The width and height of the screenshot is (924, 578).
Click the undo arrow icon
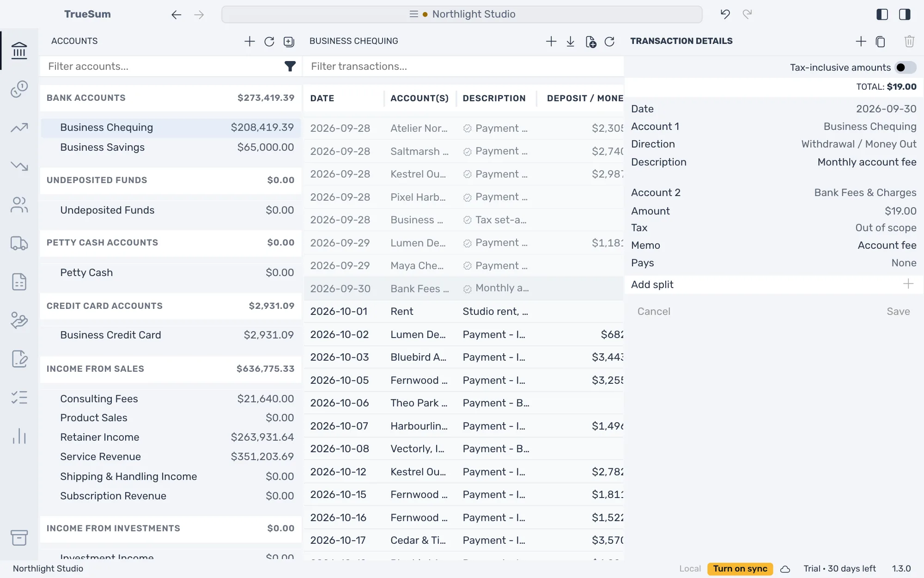tap(725, 14)
